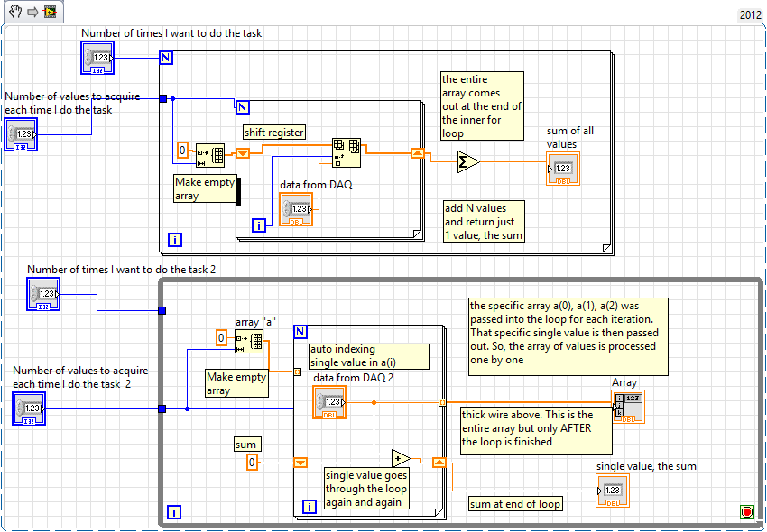Select the hand scroll tool in snippet header
The image size is (767, 532).
pos(15,11)
